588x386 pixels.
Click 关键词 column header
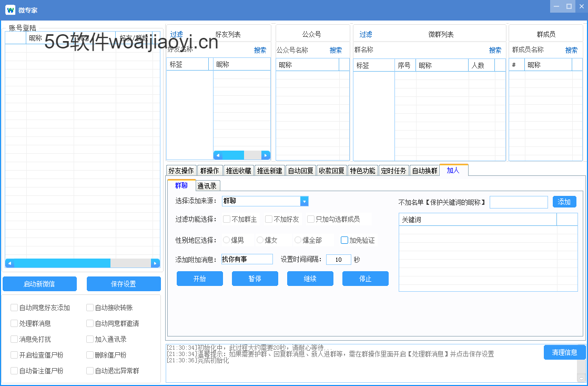coord(478,220)
